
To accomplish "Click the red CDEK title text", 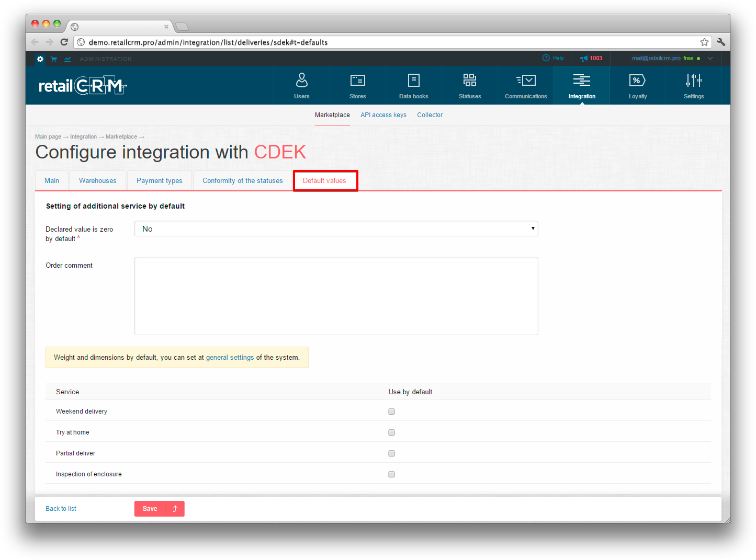I will click(x=280, y=152).
